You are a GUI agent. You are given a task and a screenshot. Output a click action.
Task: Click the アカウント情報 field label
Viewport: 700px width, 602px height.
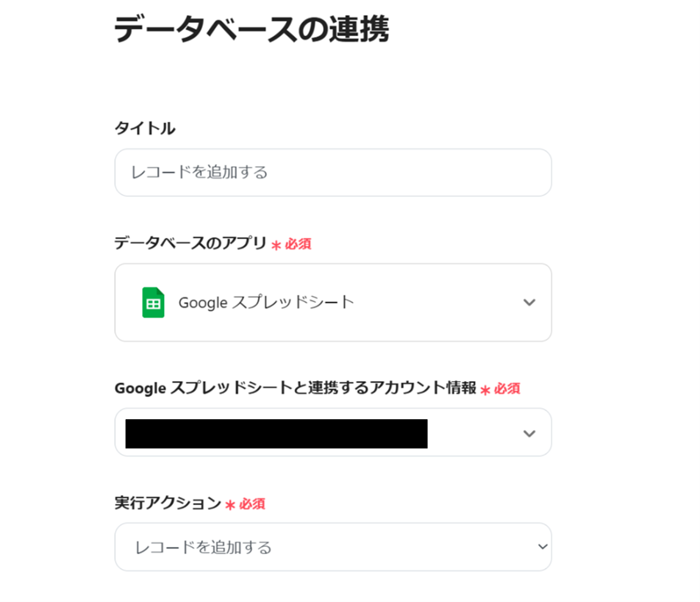pyautogui.click(x=295, y=388)
